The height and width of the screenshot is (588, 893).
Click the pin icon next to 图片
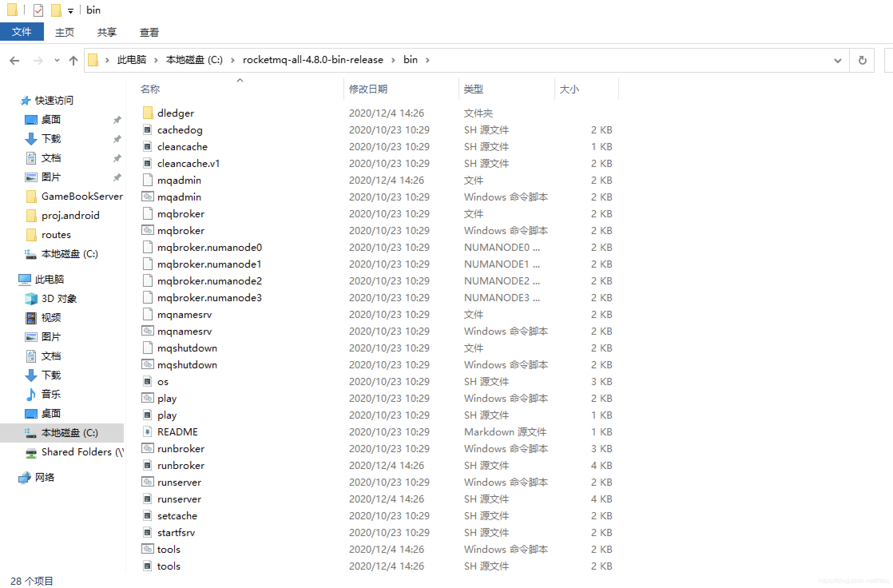tap(117, 177)
